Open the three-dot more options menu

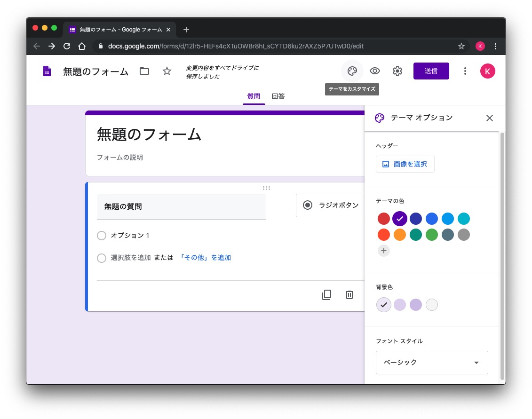tap(465, 71)
